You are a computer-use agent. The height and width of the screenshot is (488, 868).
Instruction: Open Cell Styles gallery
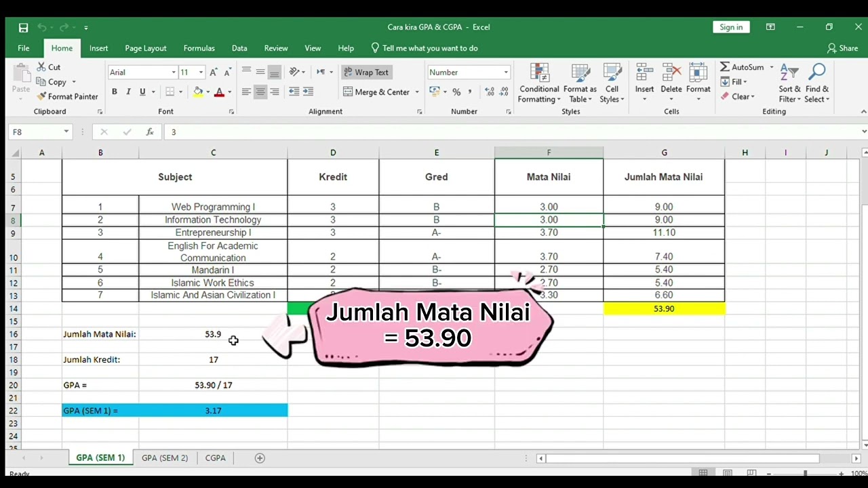pyautogui.click(x=612, y=83)
